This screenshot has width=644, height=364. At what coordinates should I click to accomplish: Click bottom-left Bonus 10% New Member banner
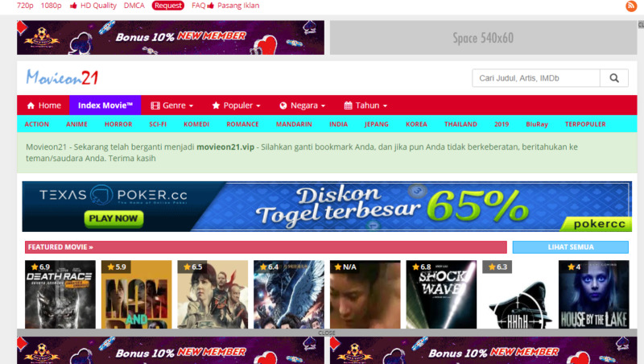coord(171,350)
